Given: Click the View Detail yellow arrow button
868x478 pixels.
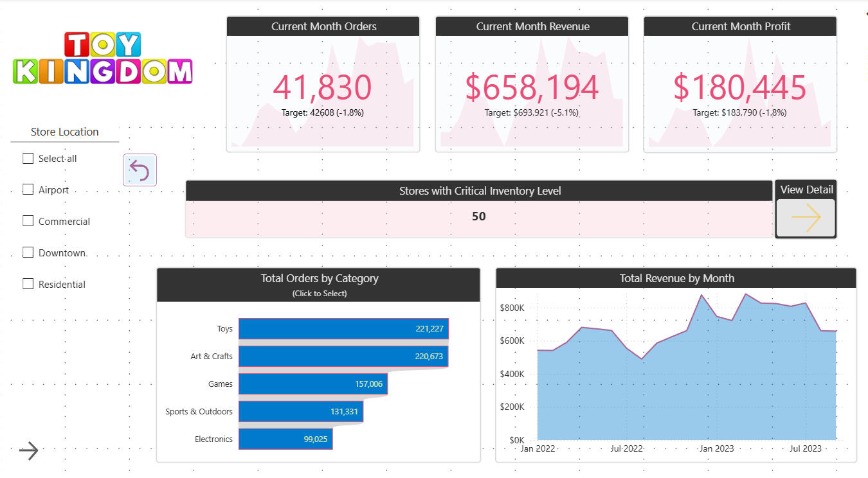Looking at the screenshot, I should [806, 218].
